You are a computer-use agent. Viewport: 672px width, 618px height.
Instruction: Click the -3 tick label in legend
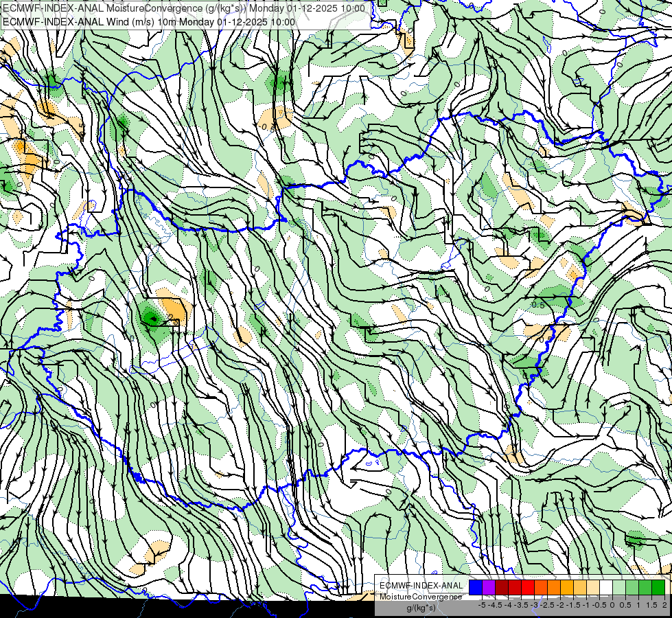click(534, 605)
